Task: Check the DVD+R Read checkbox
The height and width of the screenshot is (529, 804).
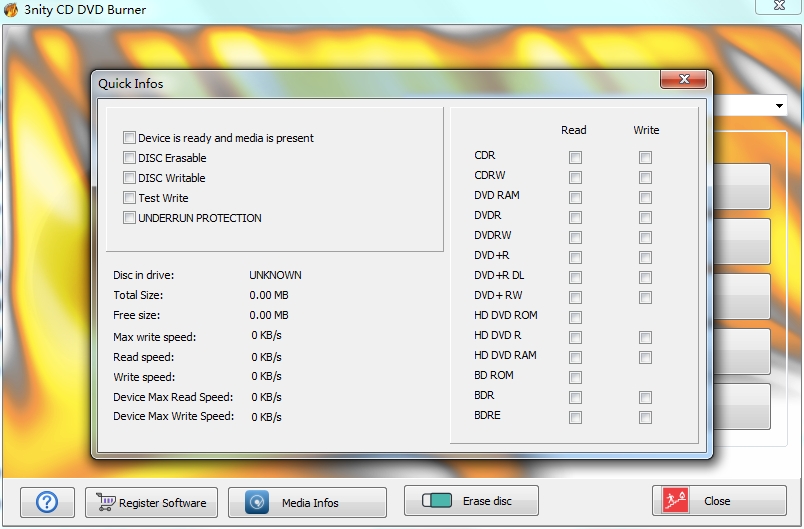Action: [x=575, y=257]
